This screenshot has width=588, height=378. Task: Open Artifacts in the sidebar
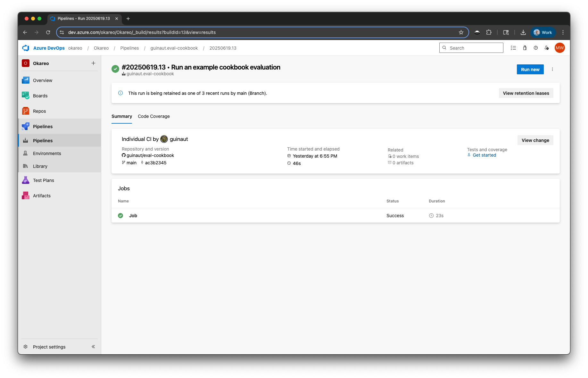tap(42, 196)
